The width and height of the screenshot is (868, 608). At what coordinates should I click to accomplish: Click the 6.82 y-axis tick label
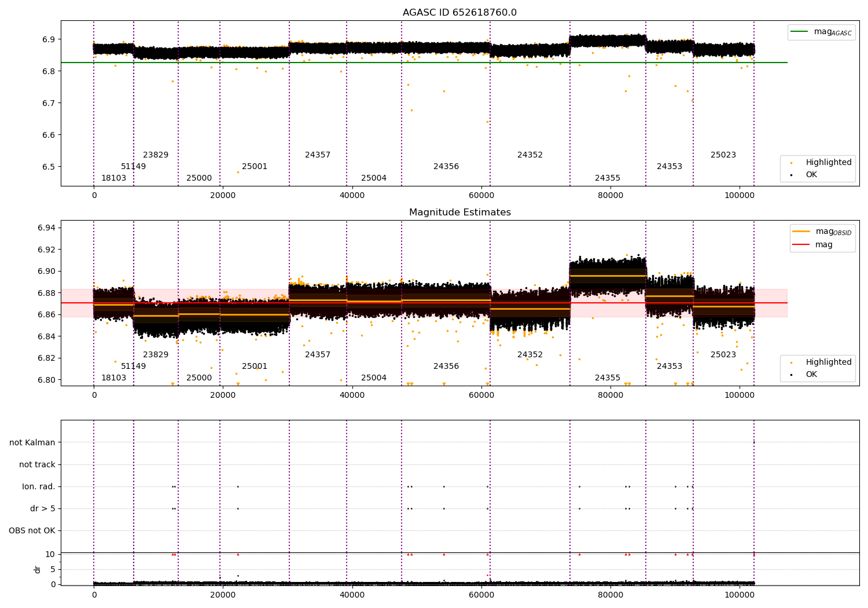47,358
